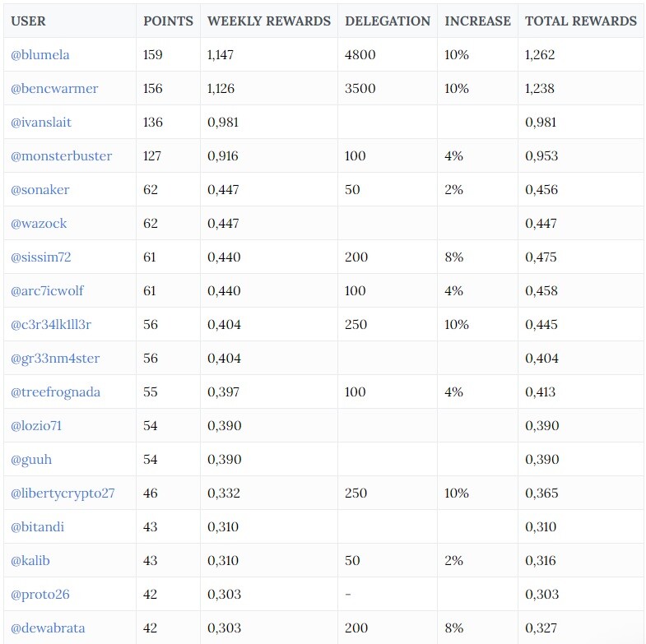Open the @c3r34lk1ll3r profile link

point(51,325)
